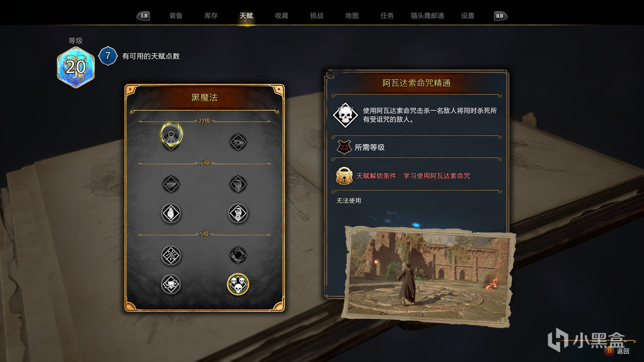Viewport: 644px width, 362px height.
Task: Select the highlighted Avada Kedavra Mastery talent icon
Action: (171, 134)
